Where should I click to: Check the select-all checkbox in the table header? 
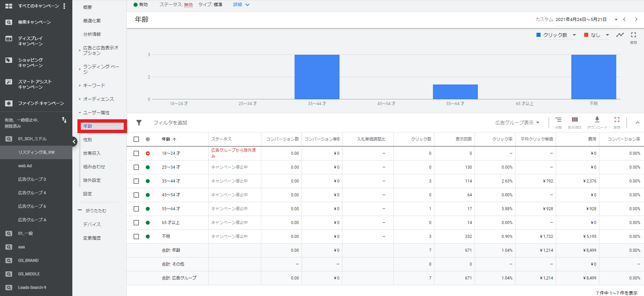coord(136,139)
